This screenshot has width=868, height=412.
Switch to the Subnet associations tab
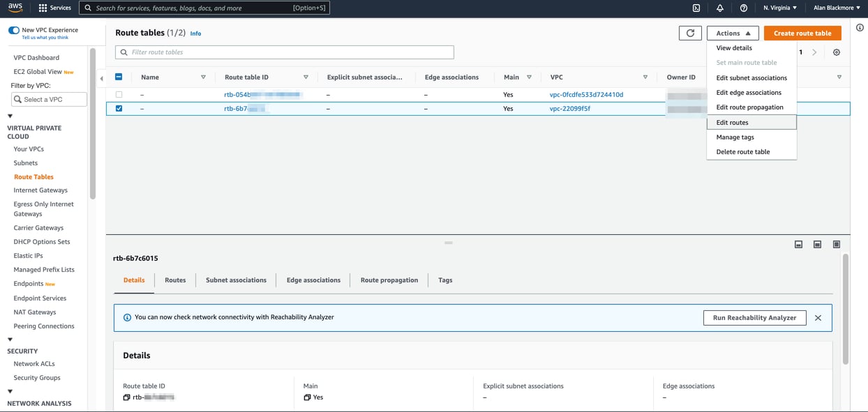236,280
